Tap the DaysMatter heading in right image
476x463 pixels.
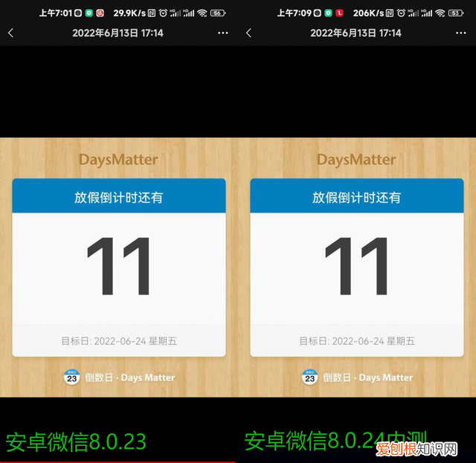(356, 160)
